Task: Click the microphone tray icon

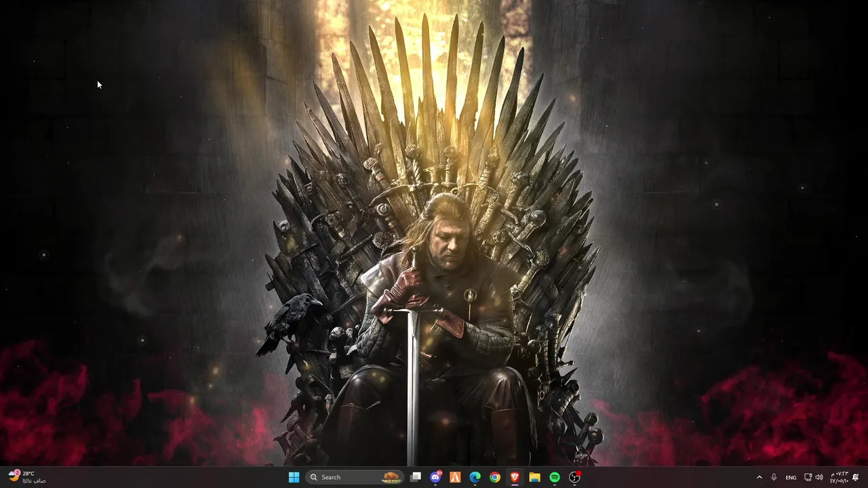Action: (x=774, y=477)
